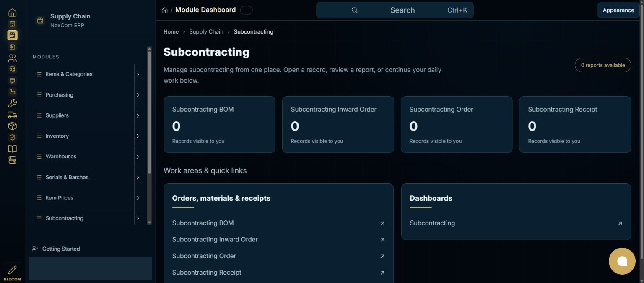
Task: Click the Getting Started person icon
Action: click(35, 249)
